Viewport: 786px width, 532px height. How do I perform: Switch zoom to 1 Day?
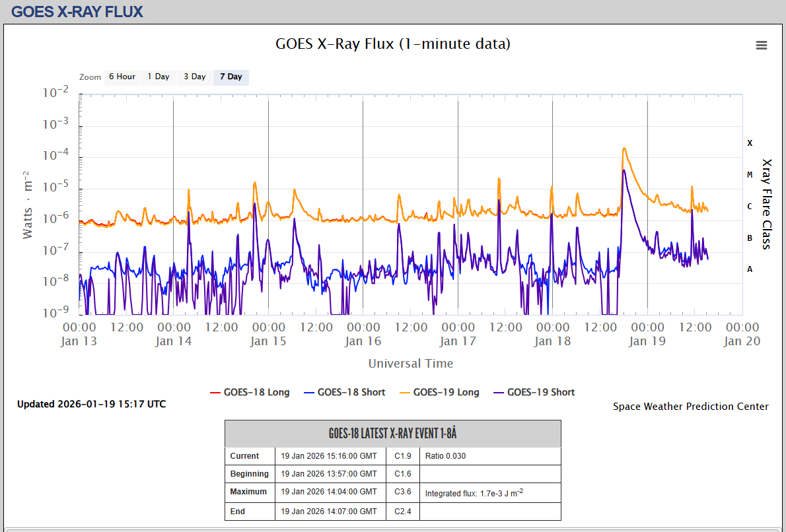coord(159,77)
